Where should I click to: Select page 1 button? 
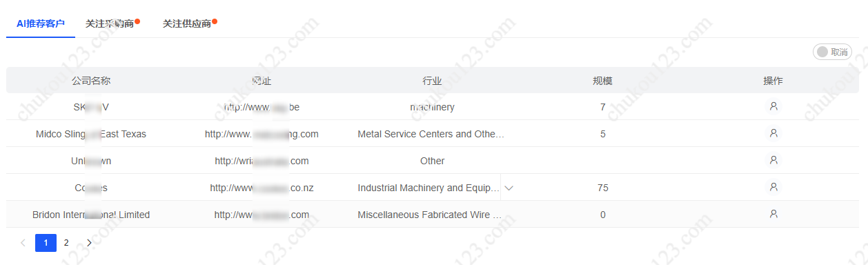click(x=46, y=243)
